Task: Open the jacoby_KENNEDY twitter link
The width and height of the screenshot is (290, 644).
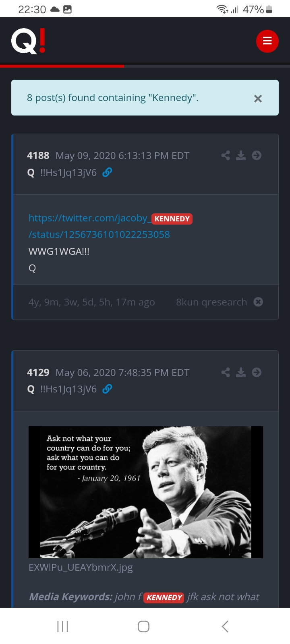Action: pyautogui.click(x=110, y=226)
